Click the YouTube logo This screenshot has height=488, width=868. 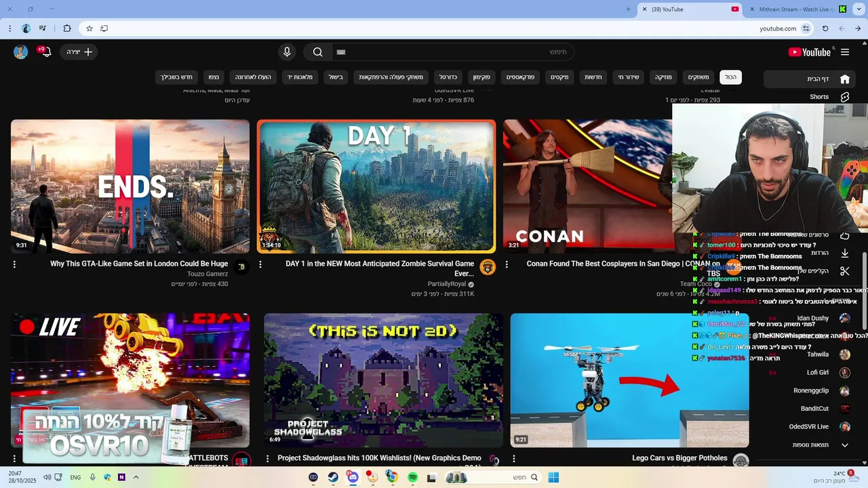pos(810,52)
